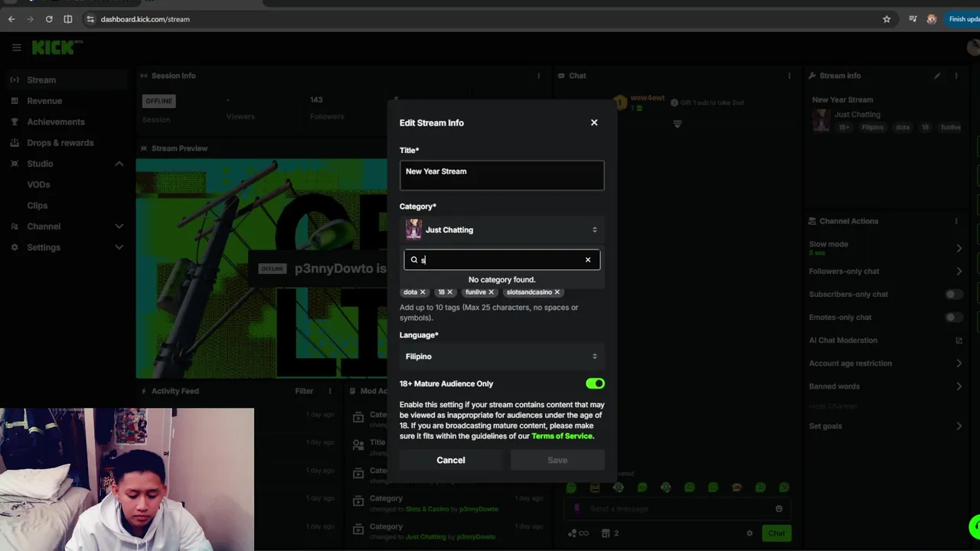
Task: Click AI Chat Moderation row
Action: [886, 341]
